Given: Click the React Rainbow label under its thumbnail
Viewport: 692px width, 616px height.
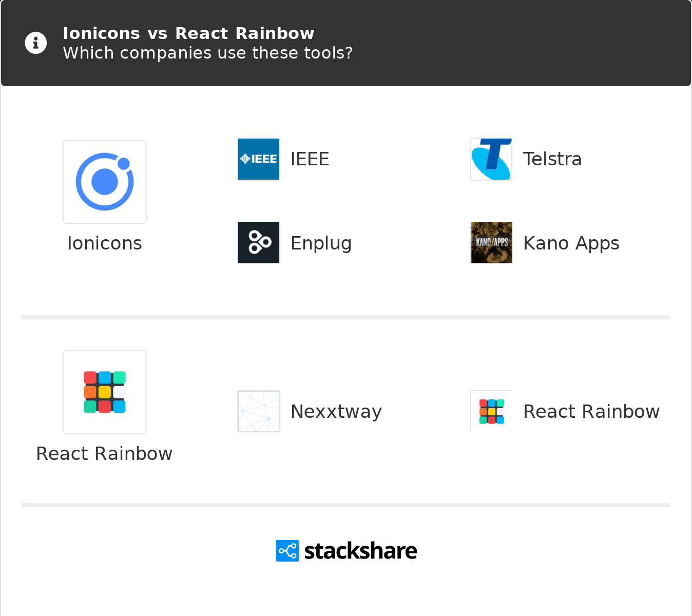Looking at the screenshot, I should (104, 453).
